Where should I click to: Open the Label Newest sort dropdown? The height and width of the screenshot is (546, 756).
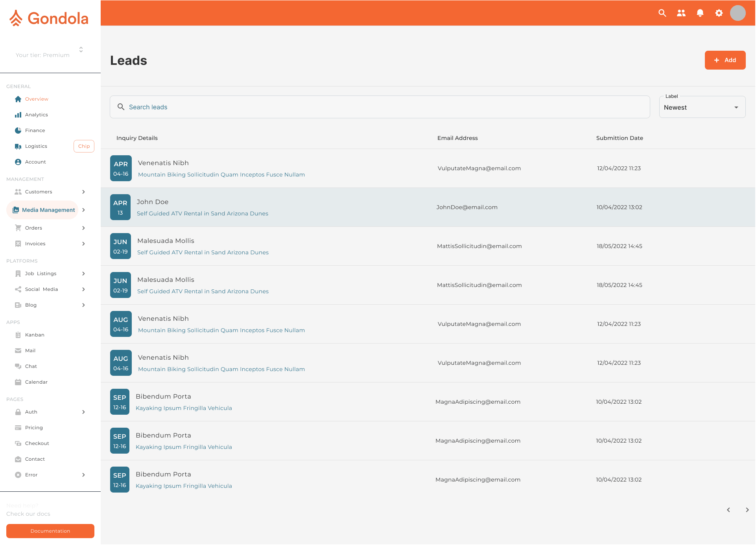coord(703,107)
